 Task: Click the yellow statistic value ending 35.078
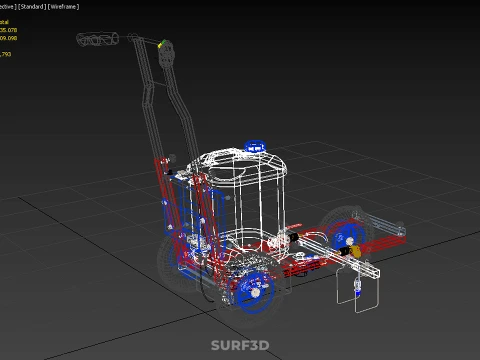8,30
